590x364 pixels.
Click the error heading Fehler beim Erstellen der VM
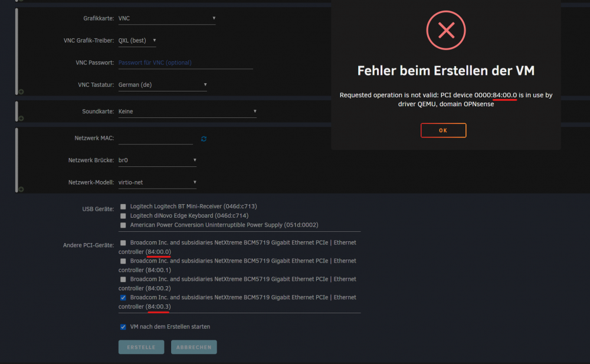(446, 70)
